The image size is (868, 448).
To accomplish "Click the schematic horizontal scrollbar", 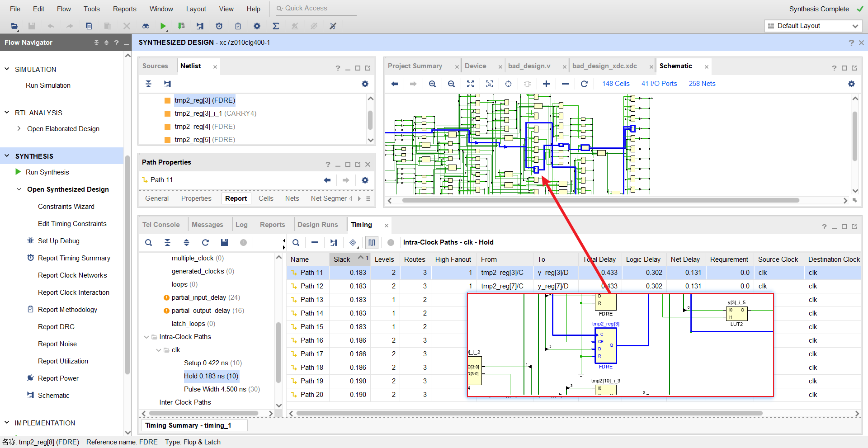I will coord(600,200).
